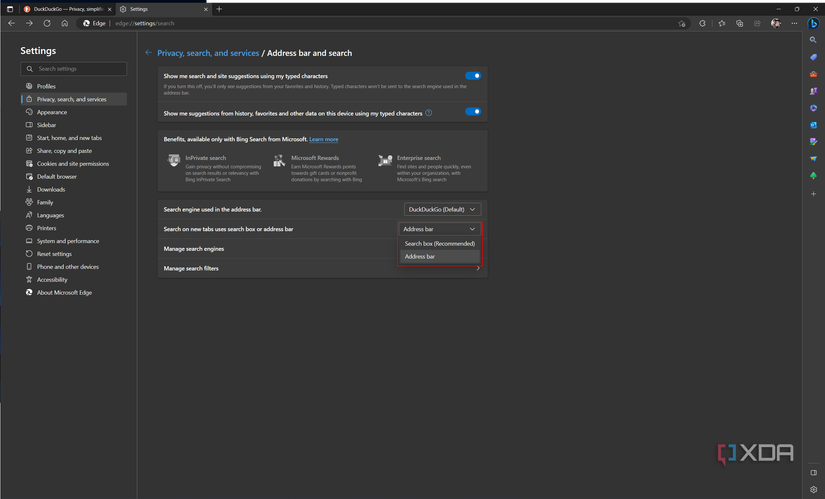Disable search suggestions using typed characters toggle
This screenshot has height=499, width=825.
tap(473, 76)
